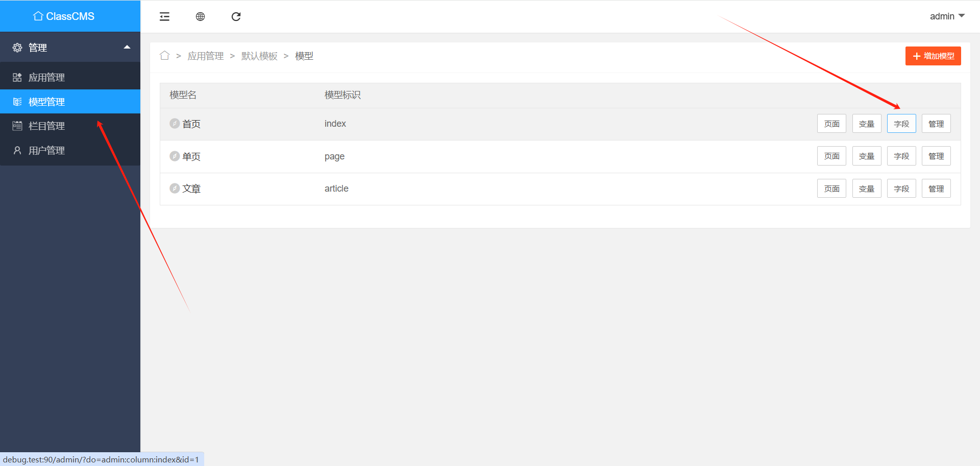Open the website globe icon
The width and height of the screenshot is (980, 466).
click(200, 17)
